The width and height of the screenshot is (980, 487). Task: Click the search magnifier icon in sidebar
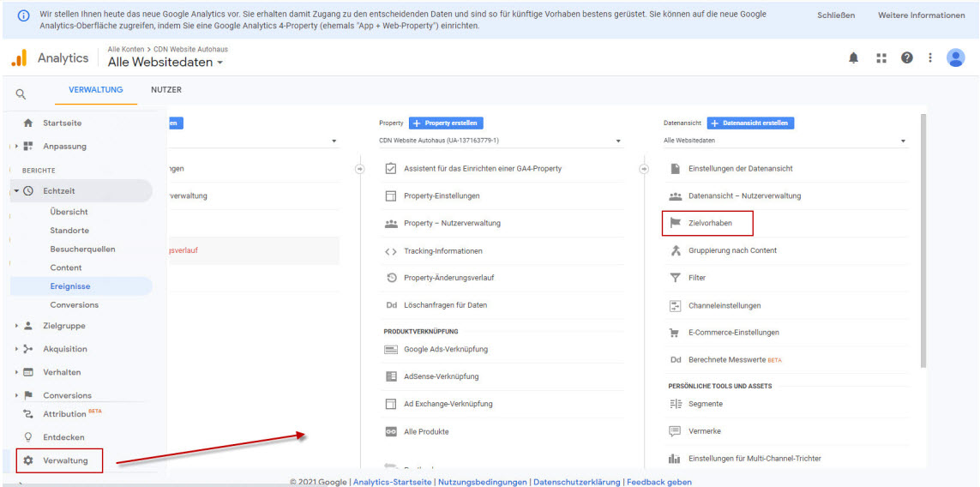click(21, 93)
